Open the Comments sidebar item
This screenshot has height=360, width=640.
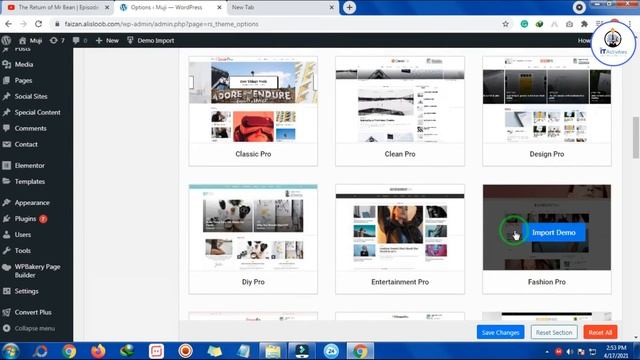pos(31,128)
